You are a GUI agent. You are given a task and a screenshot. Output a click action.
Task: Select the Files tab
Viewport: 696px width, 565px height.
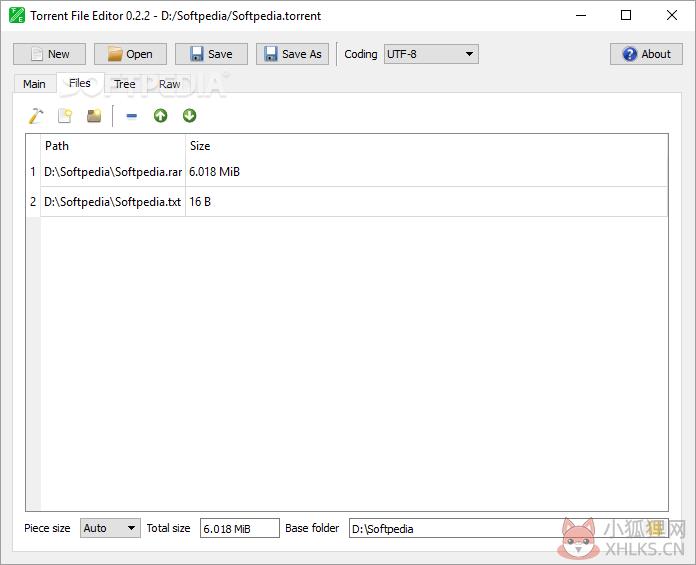80,83
